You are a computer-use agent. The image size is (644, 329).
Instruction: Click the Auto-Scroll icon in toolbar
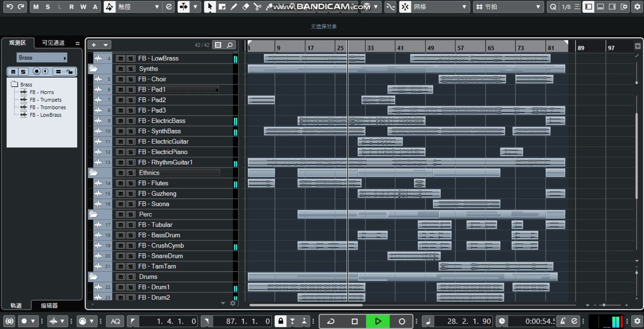(x=184, y=7)
